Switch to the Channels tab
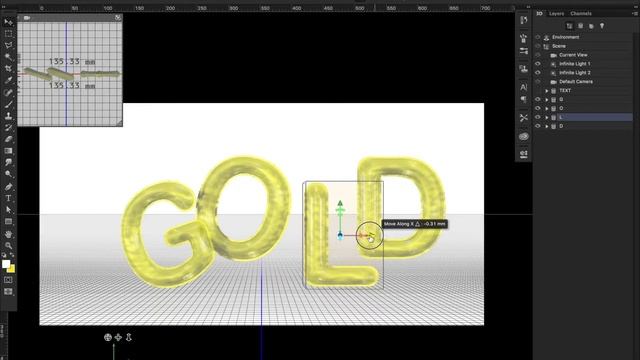The height and width of the screenshot is (360, 640). [x=581, y=13]
